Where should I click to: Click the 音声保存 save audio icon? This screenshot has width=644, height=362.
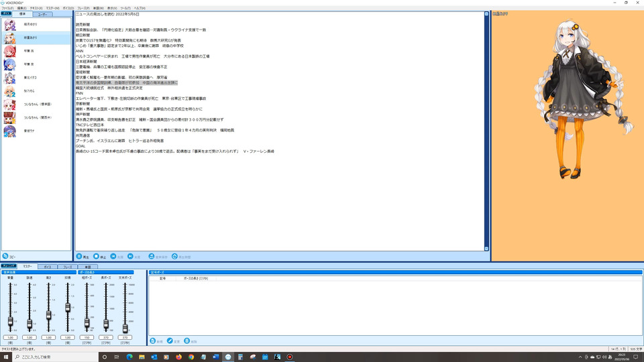click(151, 256)
